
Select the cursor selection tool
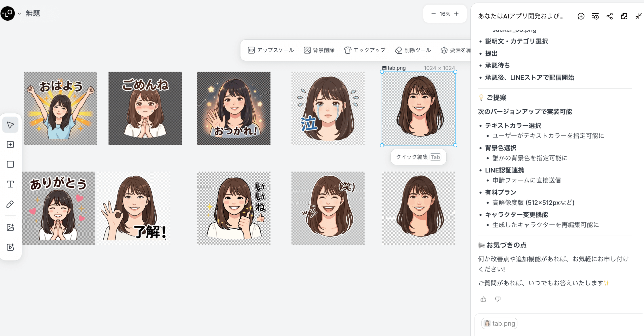[10, 124]
